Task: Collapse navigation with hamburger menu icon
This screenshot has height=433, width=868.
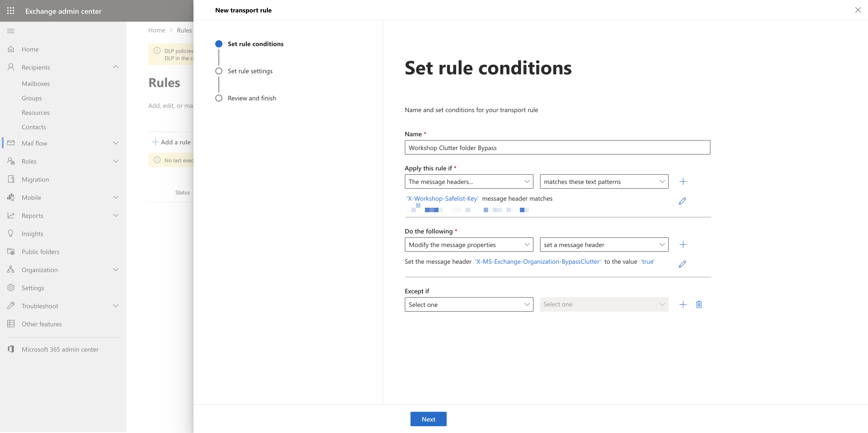Action: tap(11, 31)
